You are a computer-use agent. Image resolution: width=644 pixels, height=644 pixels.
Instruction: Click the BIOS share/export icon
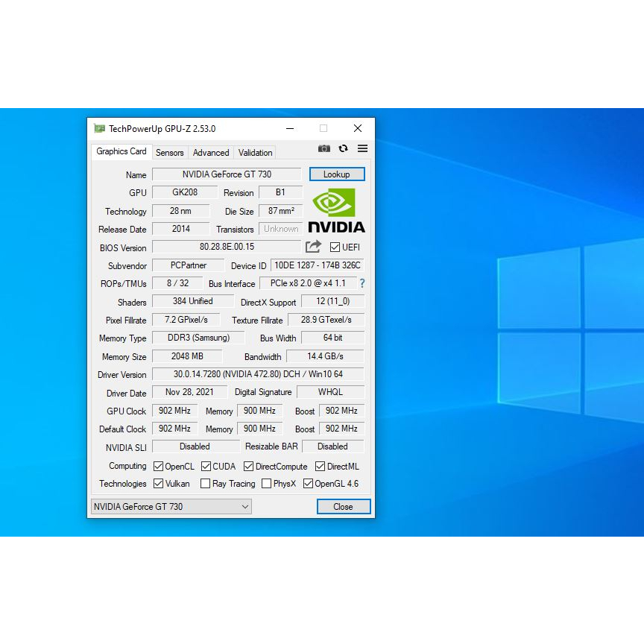tap(314, 247)
